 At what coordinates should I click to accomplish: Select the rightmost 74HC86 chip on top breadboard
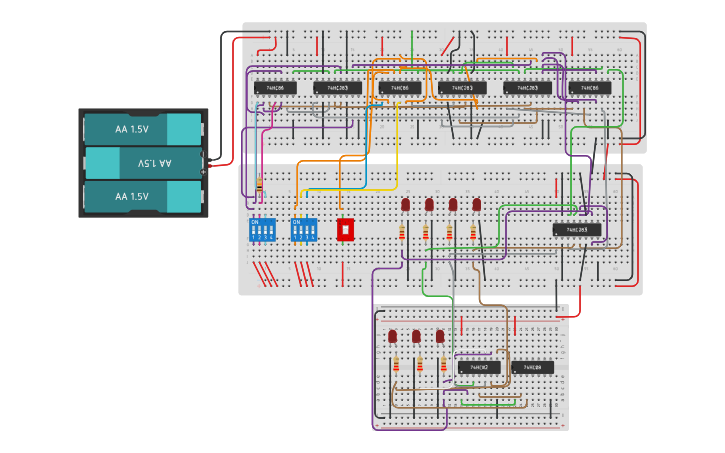[590, 87]
